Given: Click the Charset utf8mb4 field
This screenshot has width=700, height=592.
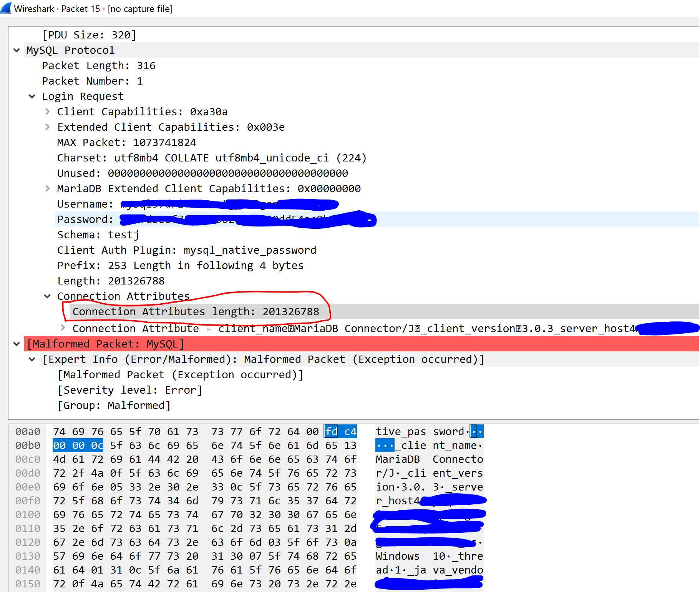Looking at the screenshot, I should 211,158.
